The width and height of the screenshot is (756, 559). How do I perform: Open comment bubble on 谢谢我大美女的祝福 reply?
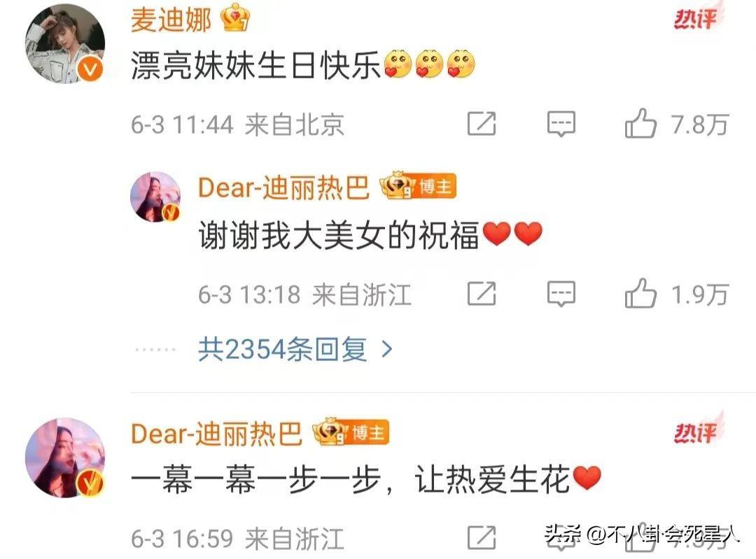tap(561, 293)
